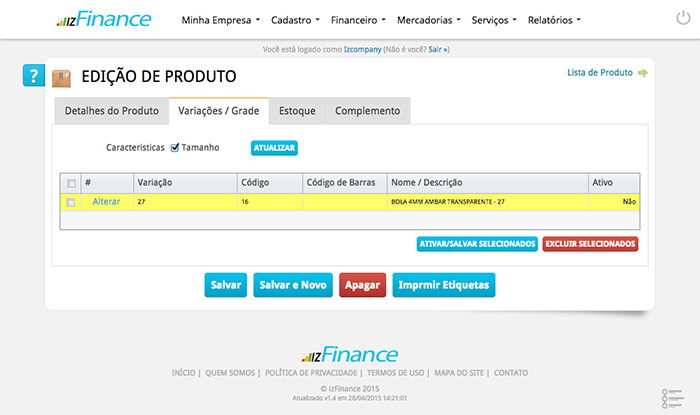
Task: Check the row checkbox for variation 27
Action: pyautogui.click(x=71, y=202)
